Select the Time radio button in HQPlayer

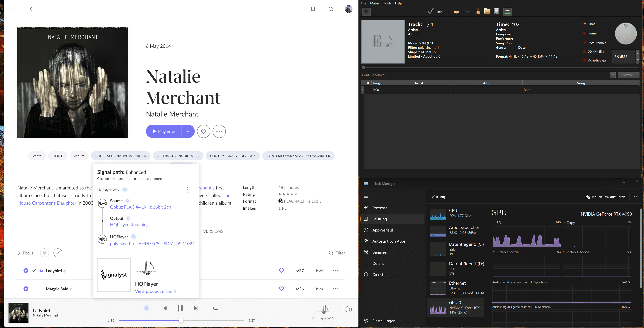coord(585,24)
